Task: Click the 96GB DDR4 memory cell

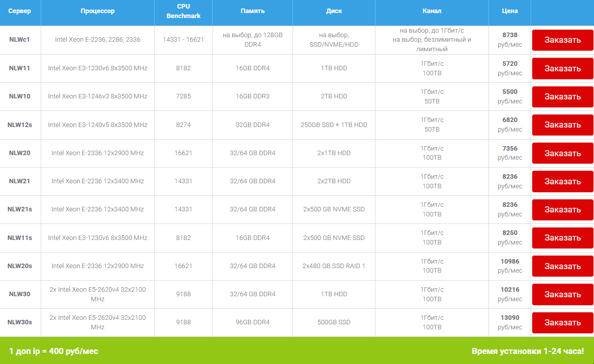Action: (252, 322)
